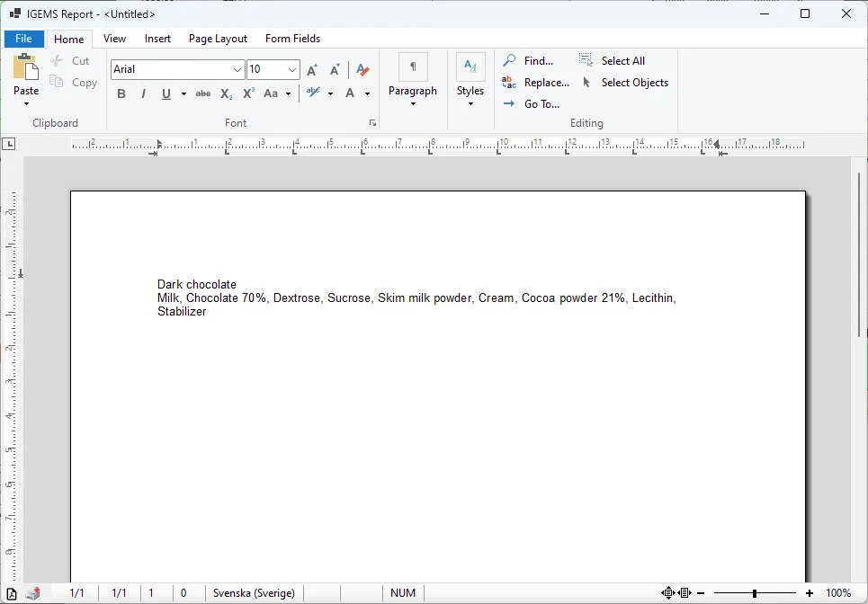
Task: Expand the Change Case arrow
Action: tap(288, 94)
